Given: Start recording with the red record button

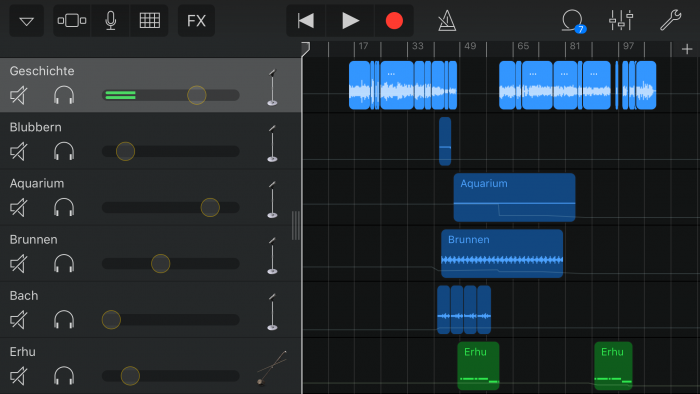Looking at the screenshot, I should point(394,21).
